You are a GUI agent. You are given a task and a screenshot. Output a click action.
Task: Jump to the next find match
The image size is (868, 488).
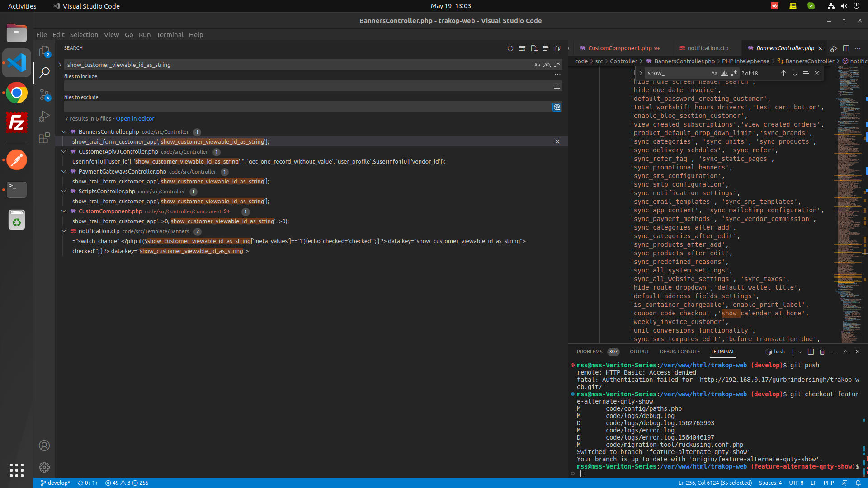click(x=795, y=73)
